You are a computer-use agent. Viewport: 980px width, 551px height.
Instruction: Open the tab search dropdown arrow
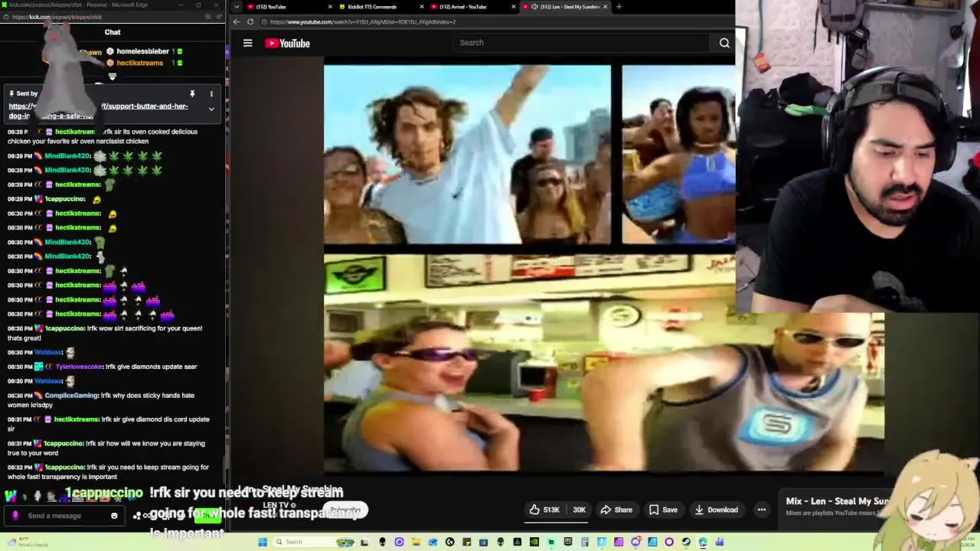pos(236,7)
